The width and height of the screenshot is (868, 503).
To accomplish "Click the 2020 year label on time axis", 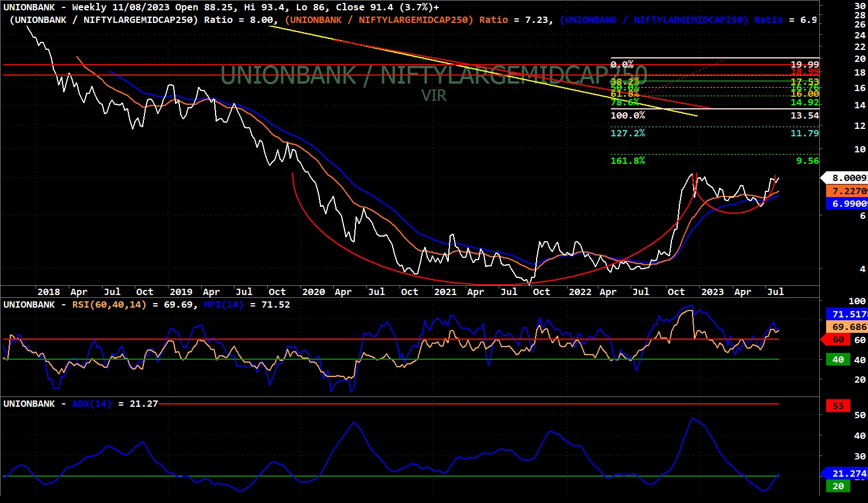I will click(x=314, y=292).
